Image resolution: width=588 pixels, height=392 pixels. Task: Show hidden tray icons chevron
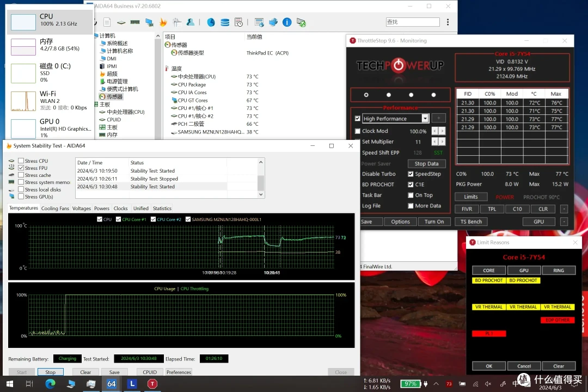point(436,384)
